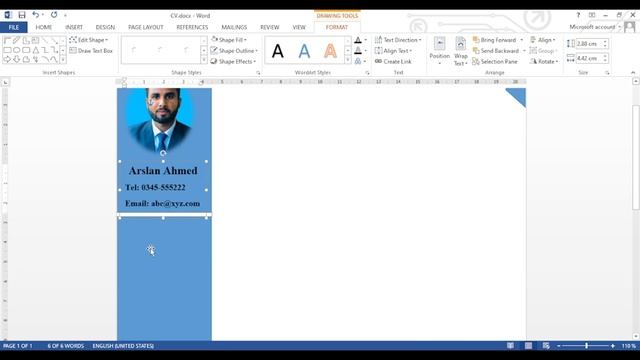
Task: Select the Oval shape in shapes gallery
Action: coord(17,50)
